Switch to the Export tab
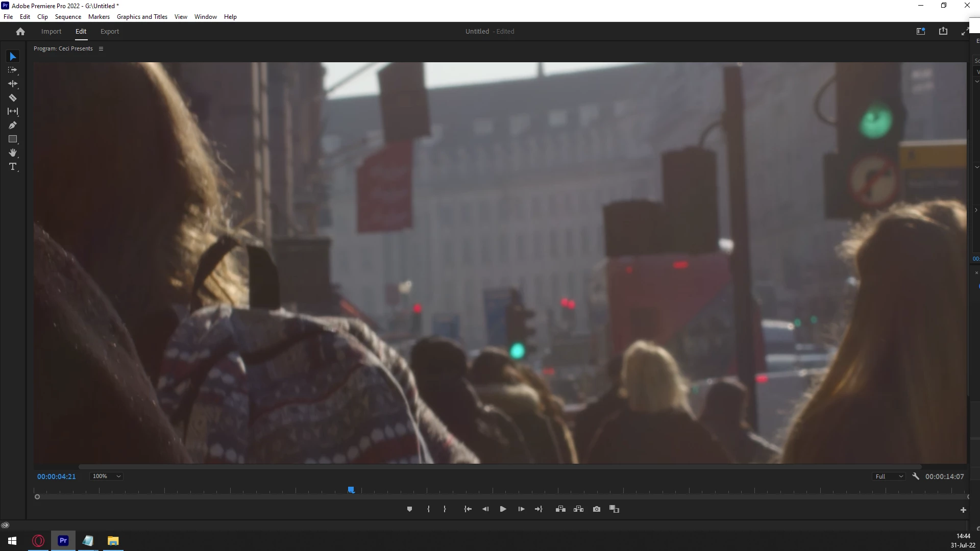980x551 pixels. [110, 32]
